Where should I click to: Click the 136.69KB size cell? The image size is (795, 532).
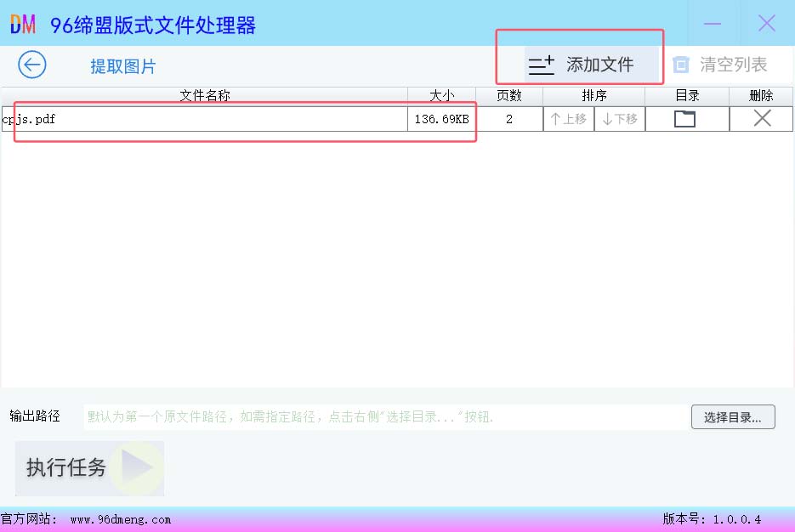(x=441, y=119)
